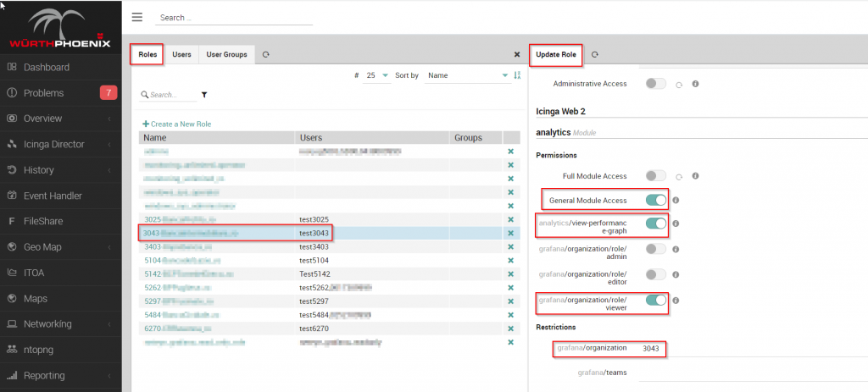Open the hamburger menu icon

click(x=137, y=17)
